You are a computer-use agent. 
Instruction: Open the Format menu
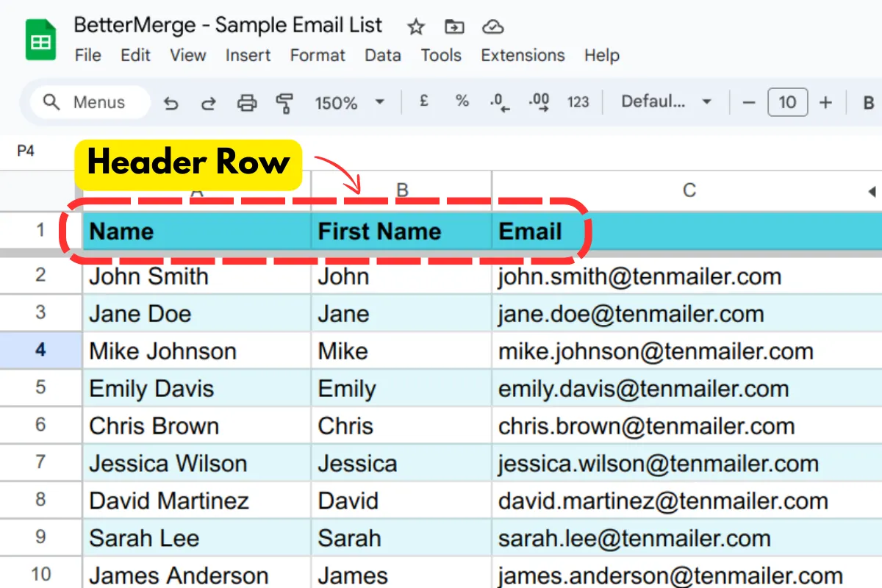click(318, 55)
